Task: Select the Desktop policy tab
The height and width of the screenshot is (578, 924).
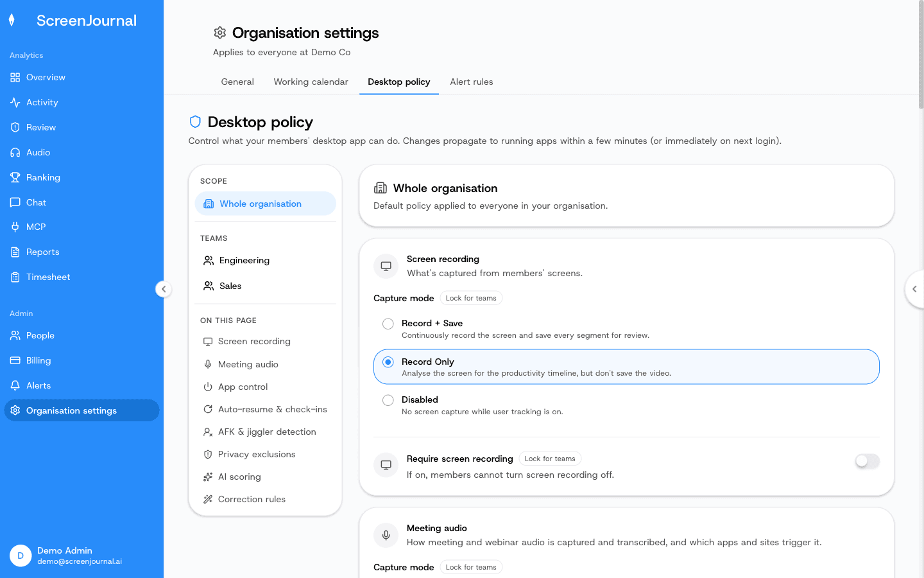Action: pyautogui.click(x=399, y=82)
